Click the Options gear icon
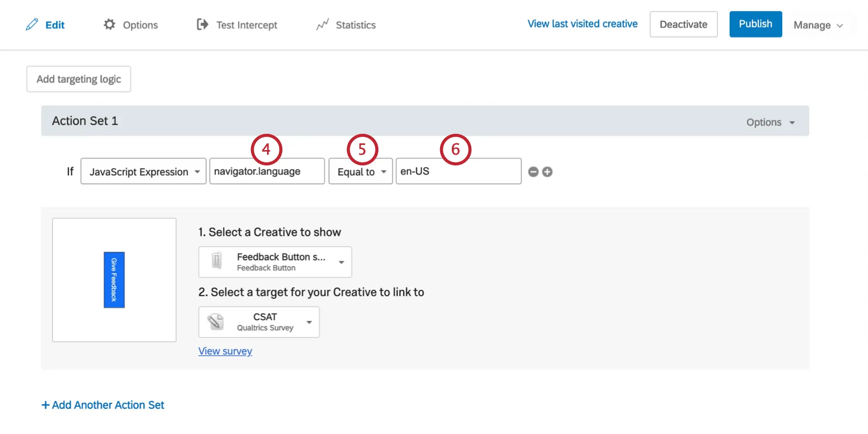The width and height of the screenshot is (868, 434). click(109, 25)
